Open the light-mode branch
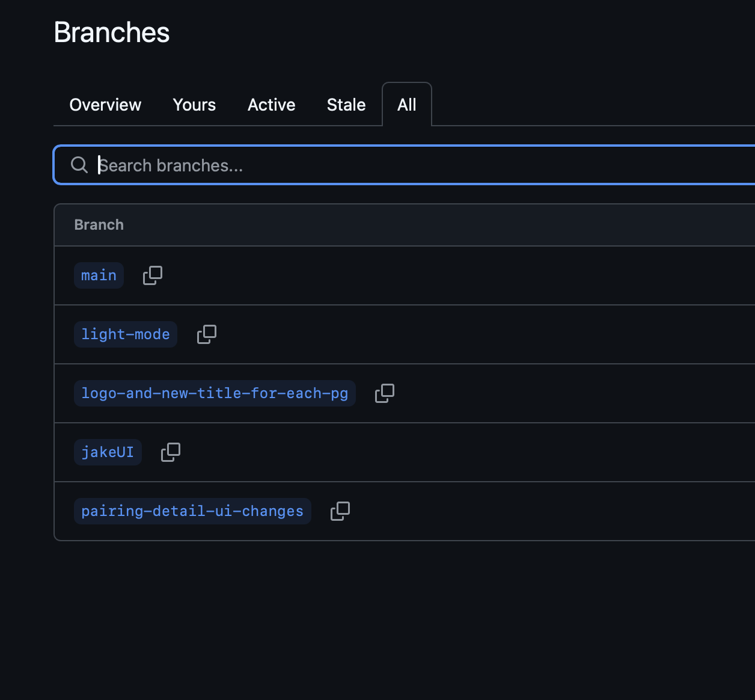 point(125,334)
